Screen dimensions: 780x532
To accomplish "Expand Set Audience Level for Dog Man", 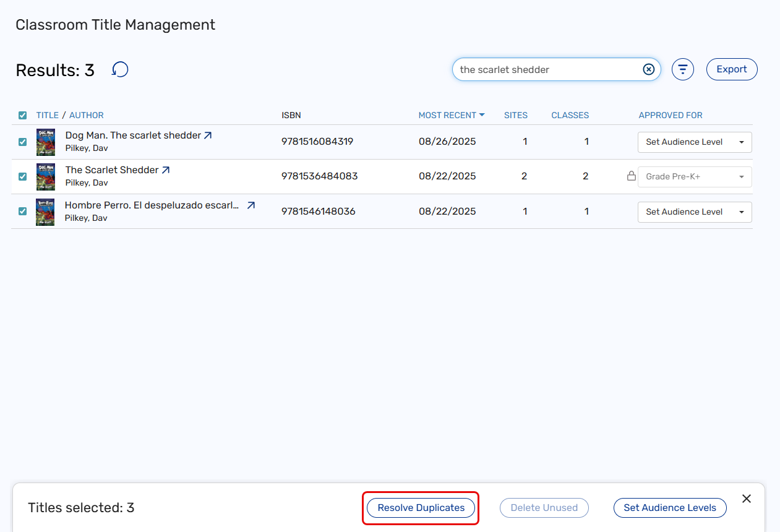I will coord(695,142).
